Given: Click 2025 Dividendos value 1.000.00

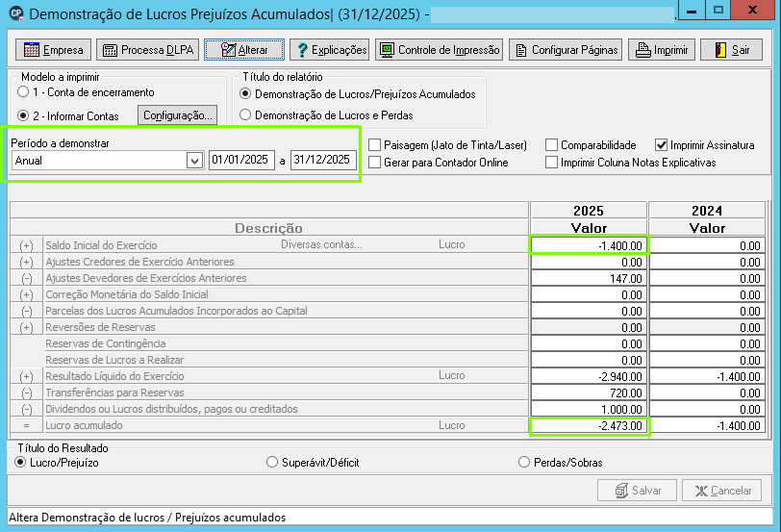Looking at the screenshot, I should pos(589,410).
